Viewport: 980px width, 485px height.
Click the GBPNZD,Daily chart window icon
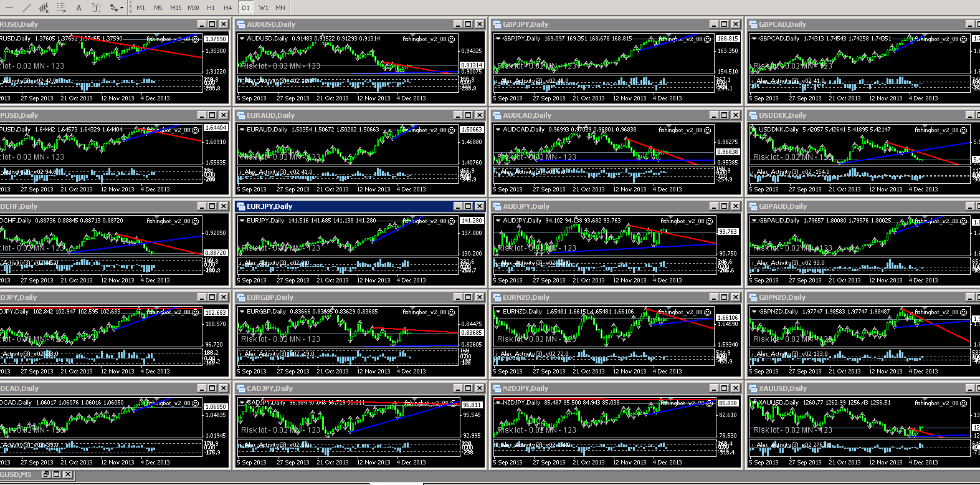(753, 297)
